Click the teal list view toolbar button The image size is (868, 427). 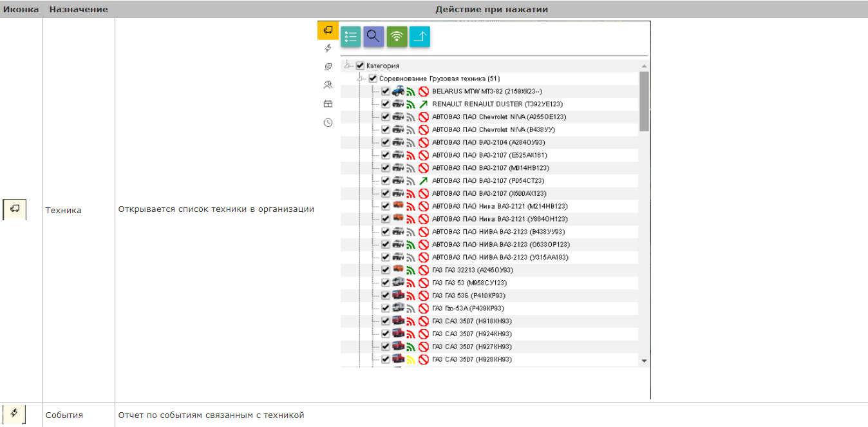[351, 37]
